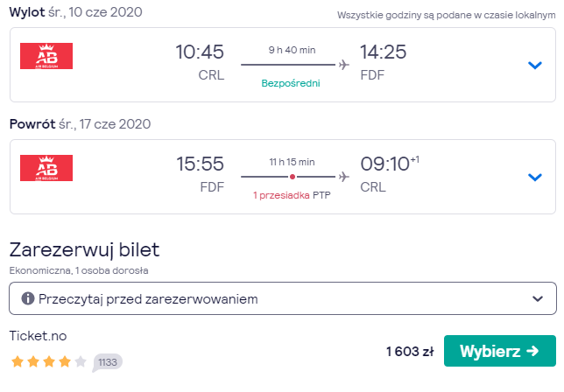The image size is (564, 392).
Task: Open the 'Przeczytaj przed zarezerwowaniem' dropdown
Action: tap(283, 298)
